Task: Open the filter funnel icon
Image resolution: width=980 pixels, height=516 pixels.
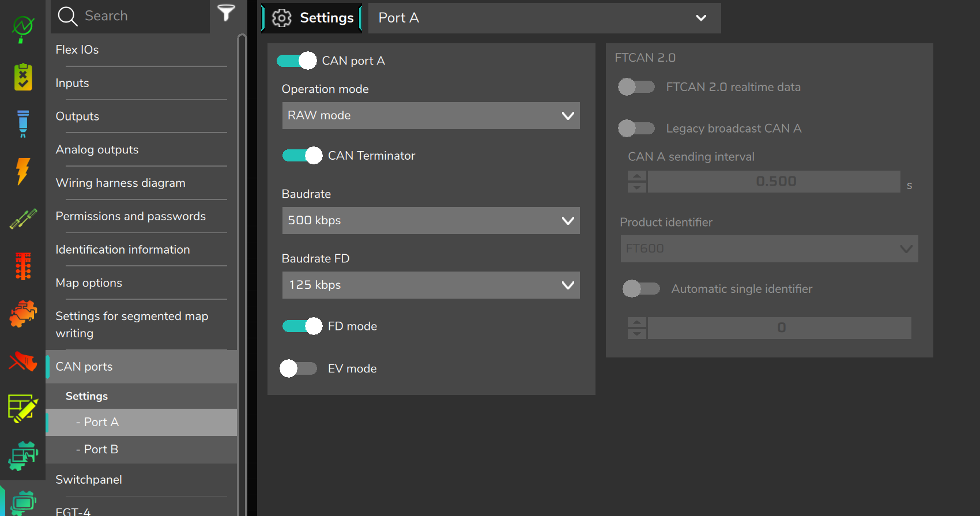Action: (226, 13)
